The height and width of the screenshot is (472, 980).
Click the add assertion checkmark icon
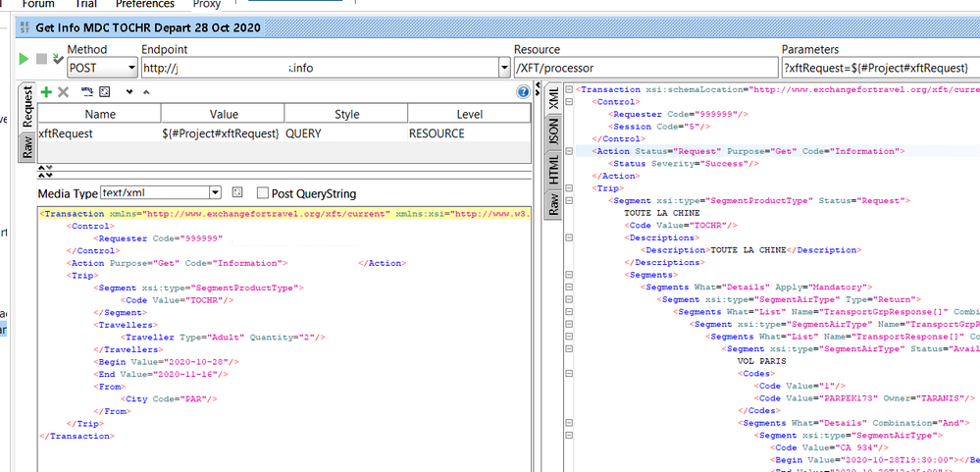coord(57,60)
